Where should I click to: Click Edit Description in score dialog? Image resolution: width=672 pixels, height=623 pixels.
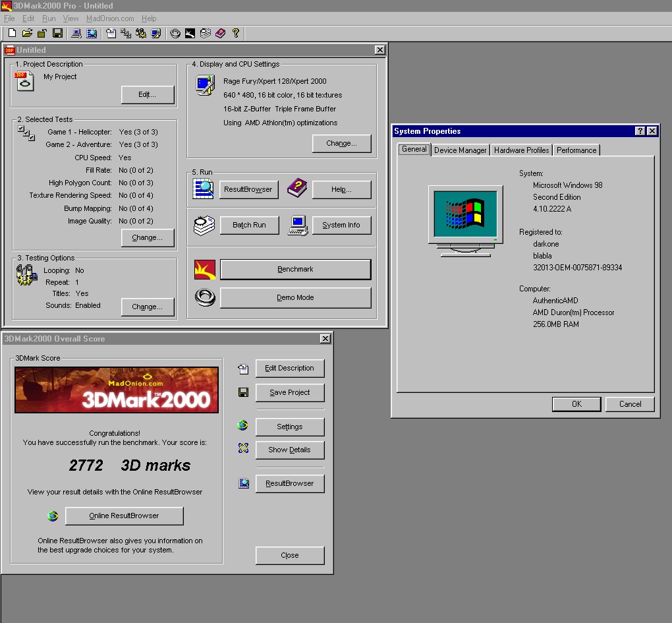[290, 369]
